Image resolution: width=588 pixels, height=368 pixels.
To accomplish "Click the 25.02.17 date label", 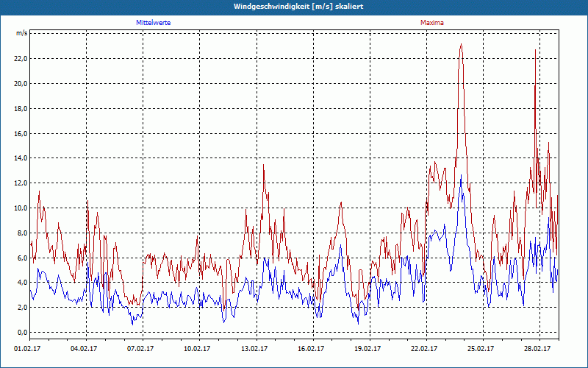I will tap(481, 349).
